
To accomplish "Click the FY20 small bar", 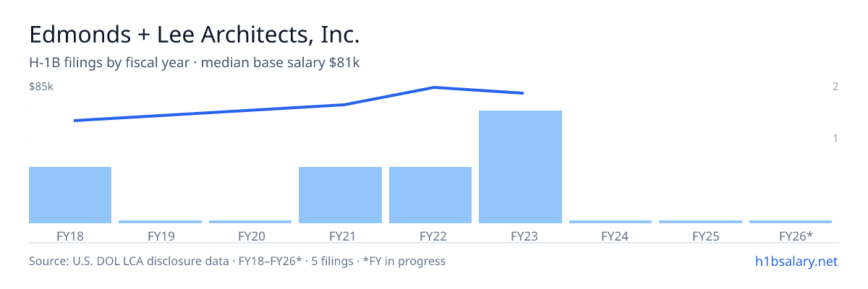I will (250, 222).
